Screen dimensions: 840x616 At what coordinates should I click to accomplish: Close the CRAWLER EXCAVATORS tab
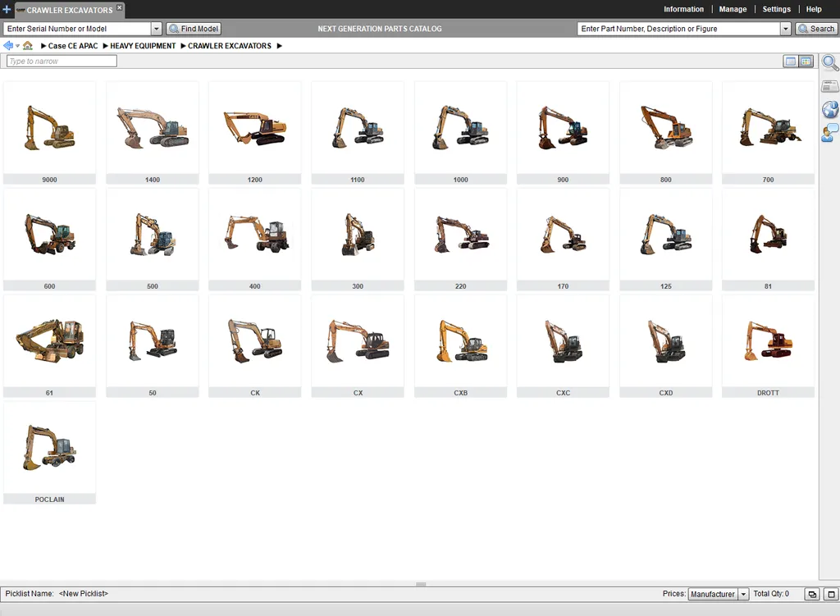pos(120,7)
